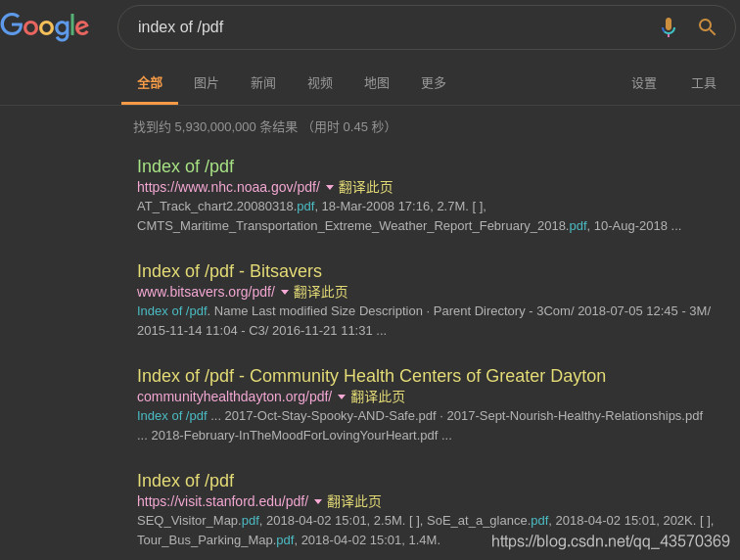740x560 pixels.
Task: Open the first 'Index of /pdf' noaa result
Action: [185, 166]
